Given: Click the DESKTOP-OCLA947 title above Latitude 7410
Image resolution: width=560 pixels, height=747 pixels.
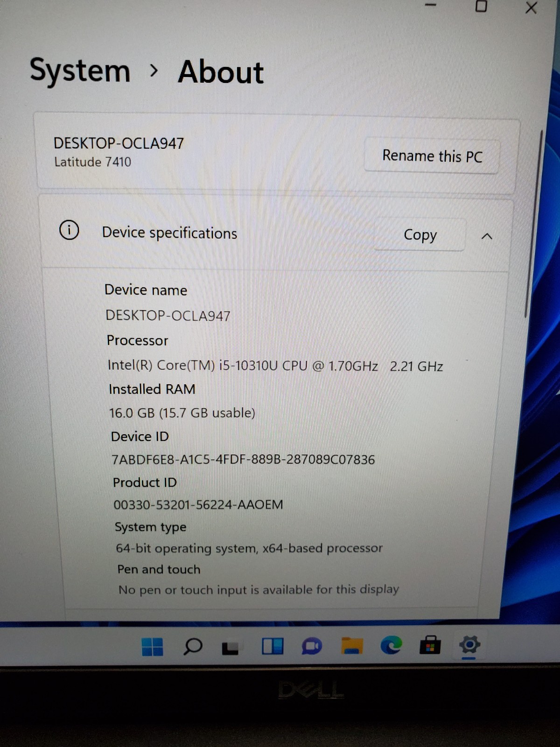Looking at the screenshot, I should [x=119, y=143].
